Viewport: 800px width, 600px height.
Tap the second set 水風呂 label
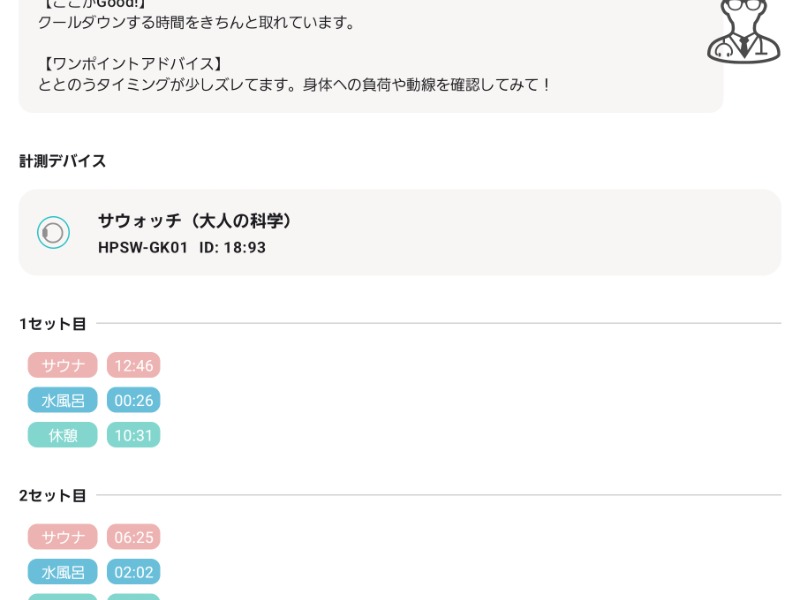pos(62,571)
